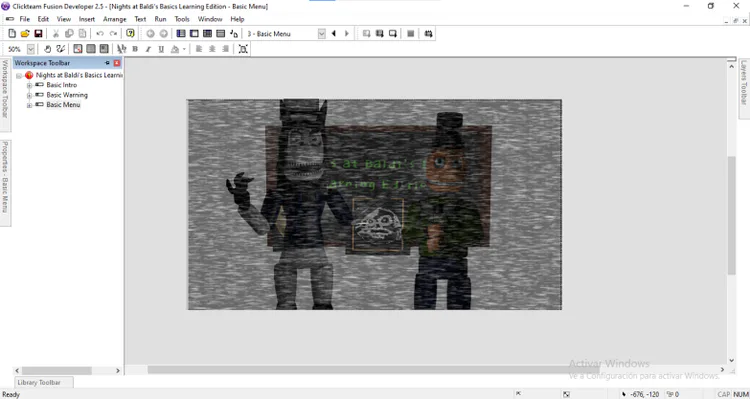Select the pan hand tool

pyautogui.click(x=47, y=49)
